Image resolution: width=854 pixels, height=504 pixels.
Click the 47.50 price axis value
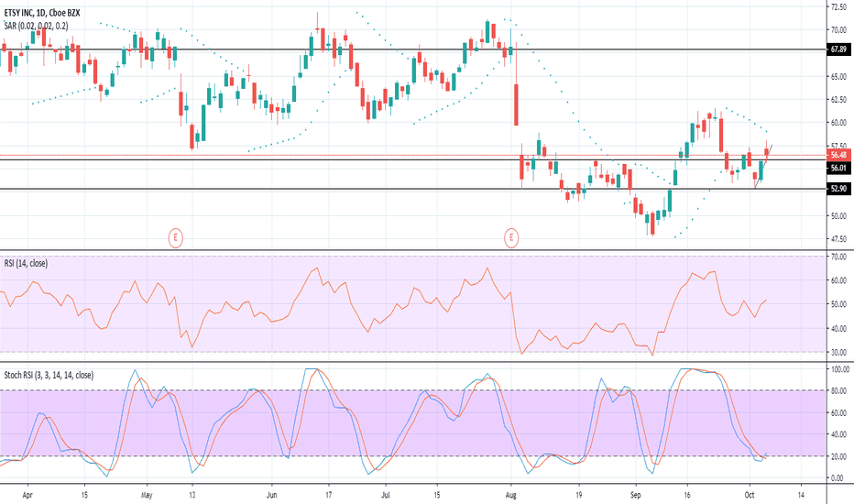click(838, 238)
